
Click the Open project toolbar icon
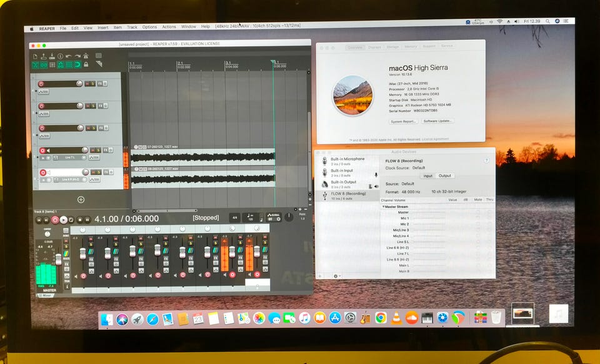point(44,56)
